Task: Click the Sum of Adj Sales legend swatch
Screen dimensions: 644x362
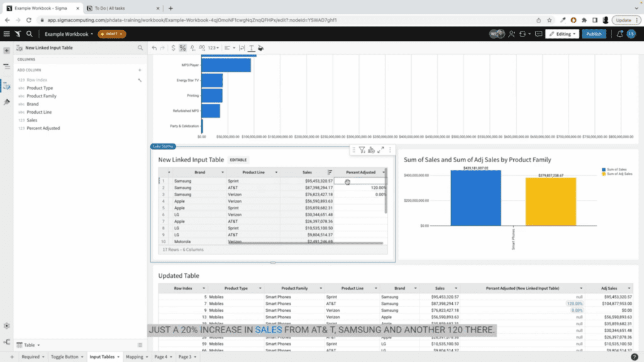Action: tap(604, 174)
